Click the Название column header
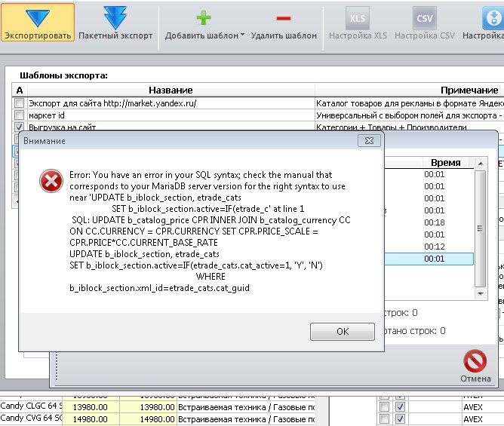The width and height of the screenshot is (504, 426). pyautogui.click(x=171, y=90)
